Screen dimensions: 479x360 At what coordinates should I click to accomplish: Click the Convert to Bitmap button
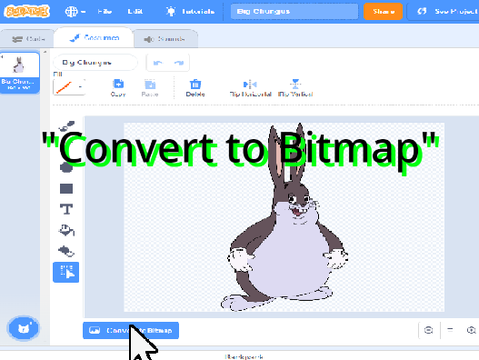click(x=131, y=330)
